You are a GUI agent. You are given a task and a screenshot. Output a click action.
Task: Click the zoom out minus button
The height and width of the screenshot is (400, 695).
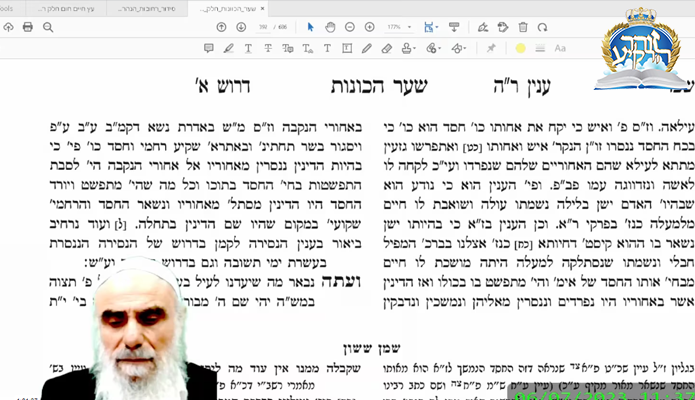351,26
